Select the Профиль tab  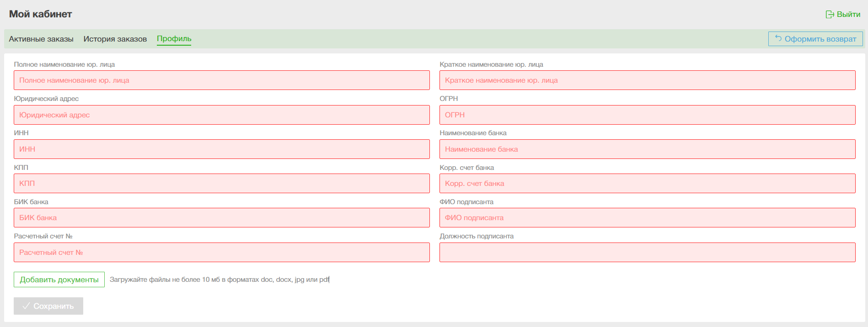174,39
